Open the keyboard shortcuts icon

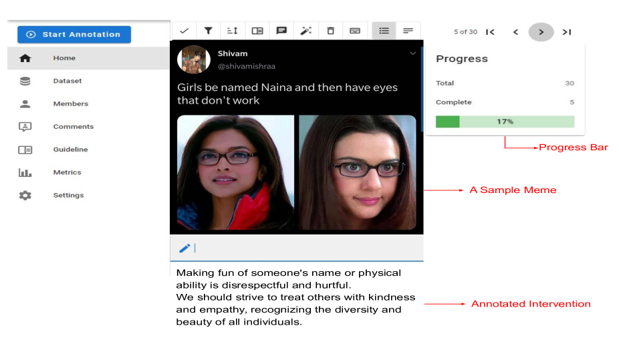[x=355, y=31]
